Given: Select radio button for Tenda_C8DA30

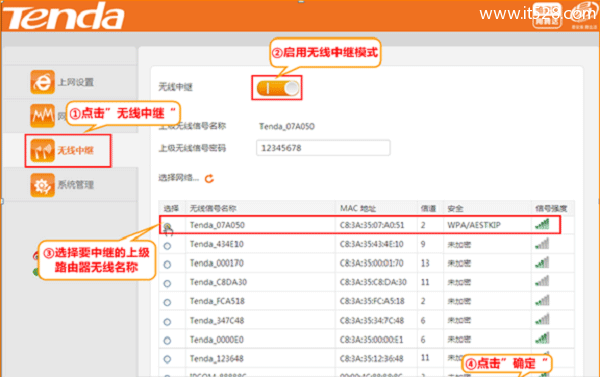Looking at the screenshot, I should tap(167, 284).
